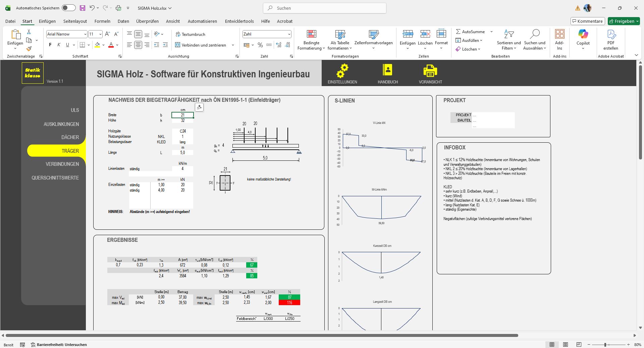Toggle bold formatting (F)
This screenshot has height=348, width=644.
(x=50, y=45)
